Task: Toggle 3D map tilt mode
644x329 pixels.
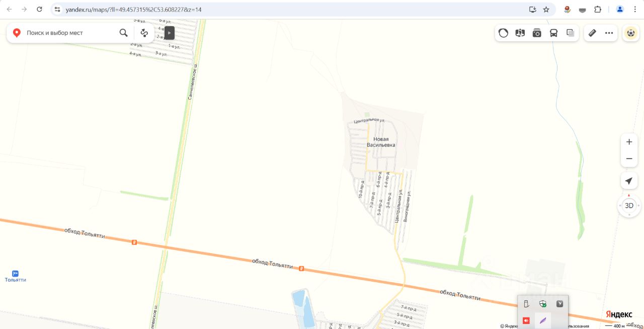Action: 629,206
